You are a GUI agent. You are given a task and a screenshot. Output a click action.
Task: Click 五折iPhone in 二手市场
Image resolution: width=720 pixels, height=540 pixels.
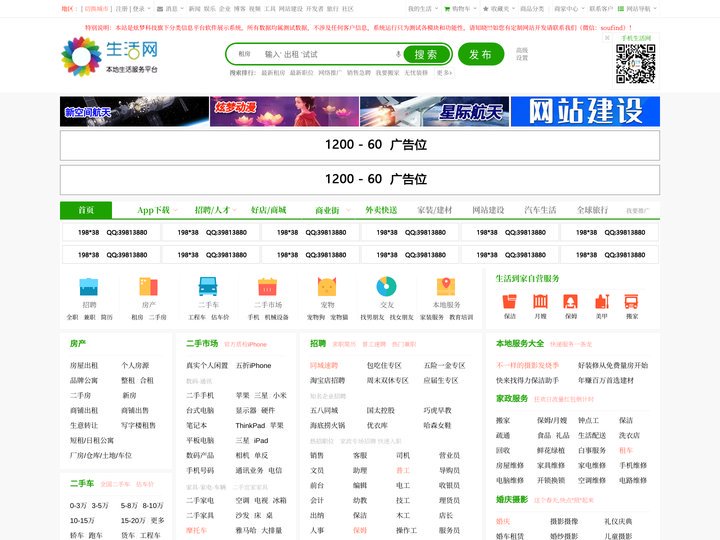click(x=253, y=366)
